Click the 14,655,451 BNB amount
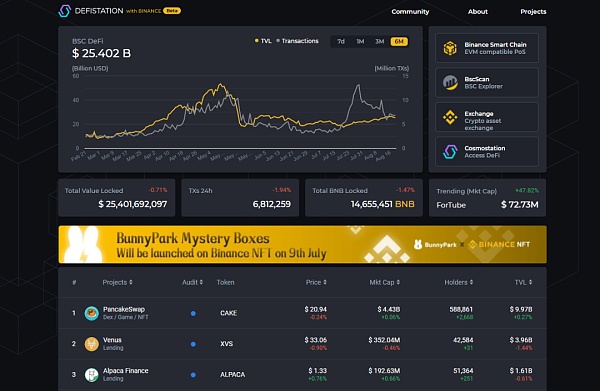600x391 pixels. [x=383, y=204]
